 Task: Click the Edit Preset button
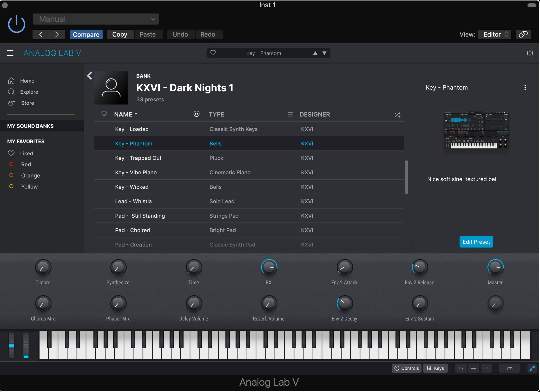pos(476,242)
